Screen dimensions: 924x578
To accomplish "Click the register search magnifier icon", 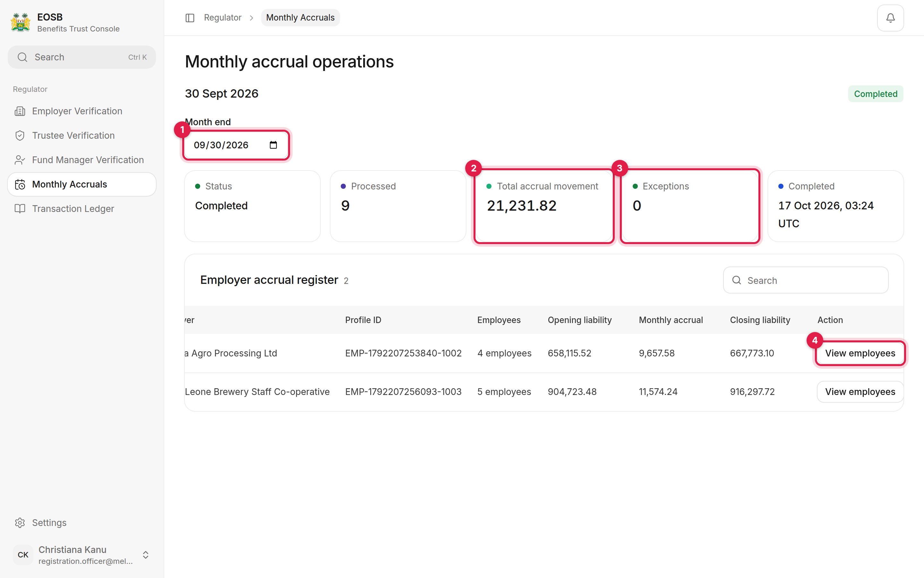I will pyautogui.click(x=737, y=280).
